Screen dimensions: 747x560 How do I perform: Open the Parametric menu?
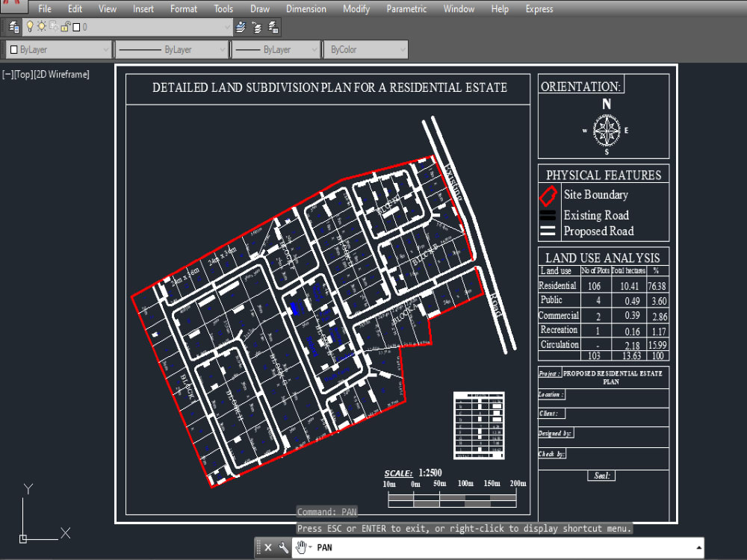406,9
